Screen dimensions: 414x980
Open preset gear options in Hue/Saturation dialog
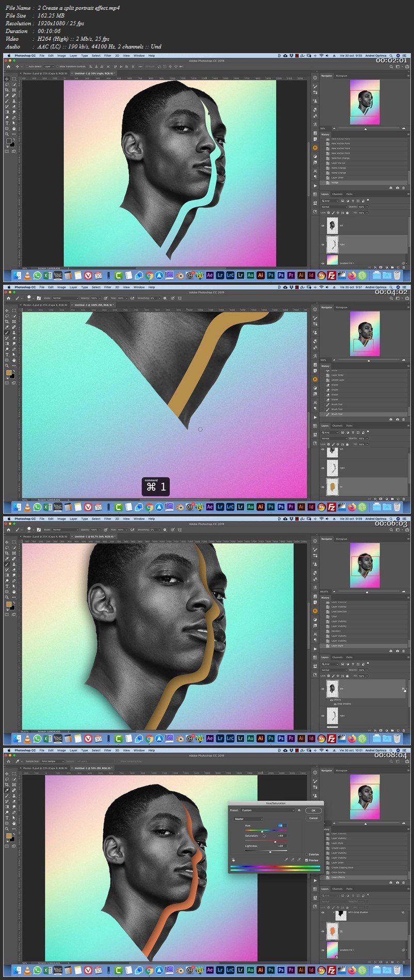299,810
